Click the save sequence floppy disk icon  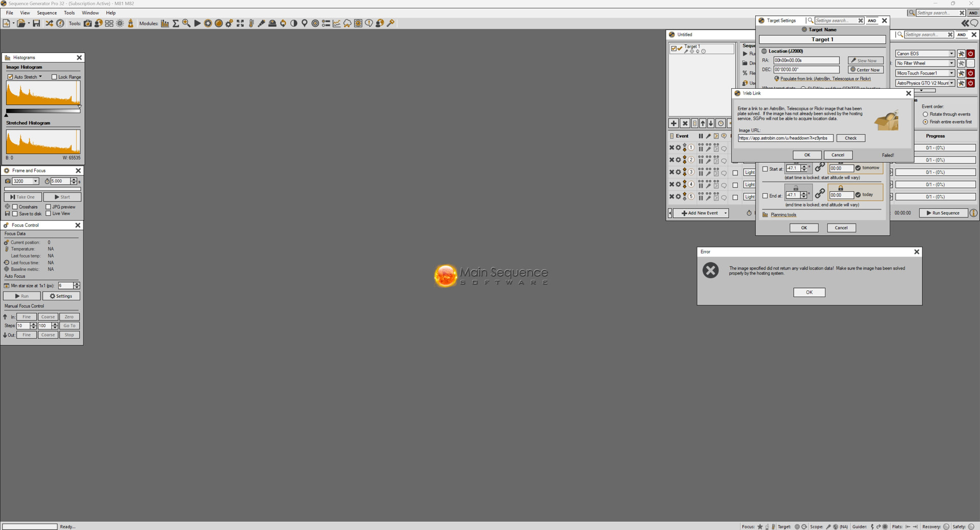pyautogui.click(x=36, y=23)
